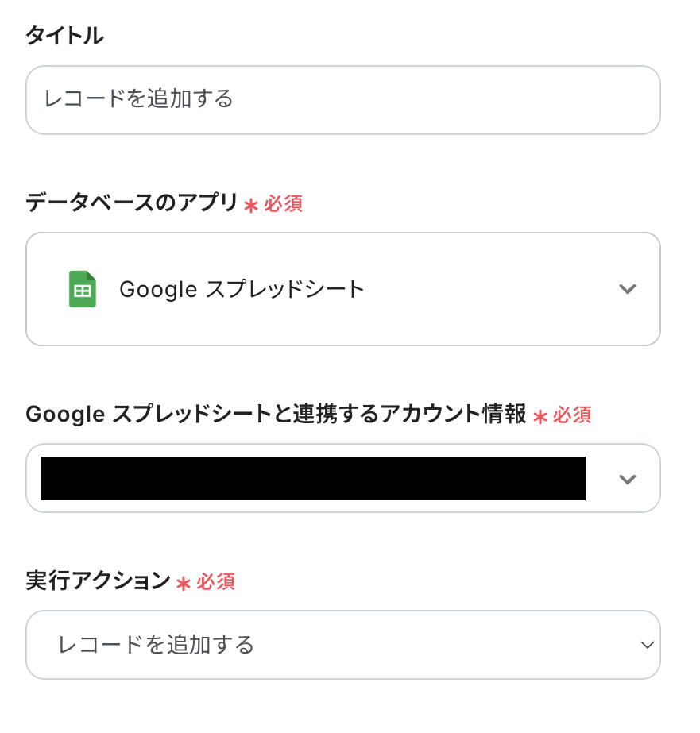The image size is (700, 733).
Task: Click the green Google Sheets icon
Action: (83, 289)
